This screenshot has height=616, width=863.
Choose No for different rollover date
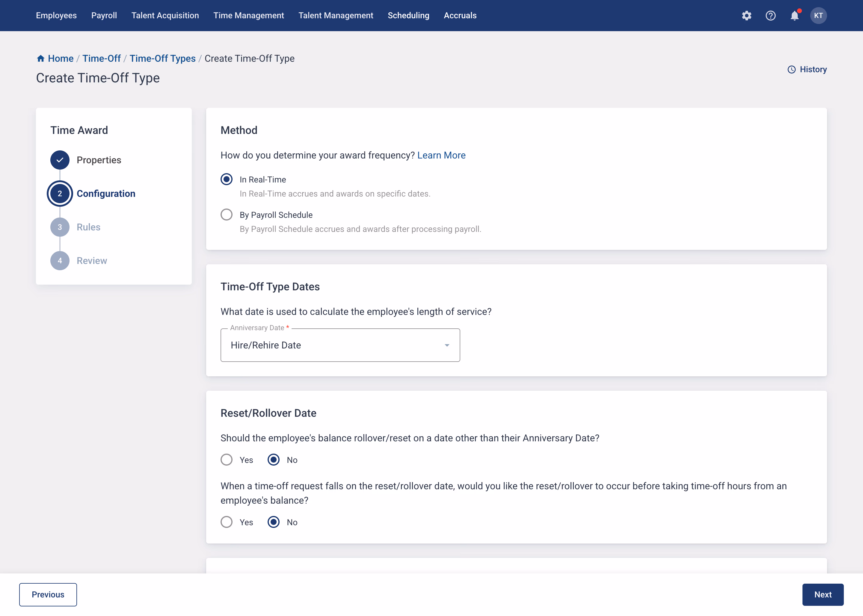pos(274,460)
